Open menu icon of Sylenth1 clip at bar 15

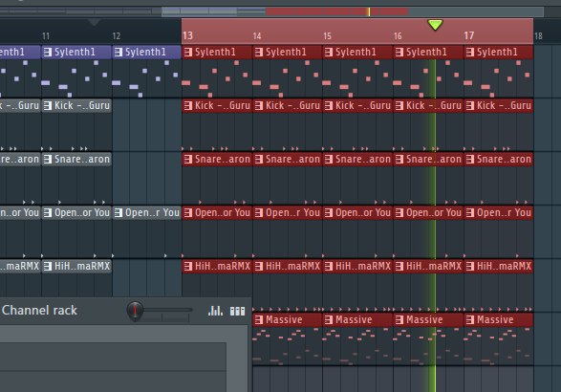point(328,53)
